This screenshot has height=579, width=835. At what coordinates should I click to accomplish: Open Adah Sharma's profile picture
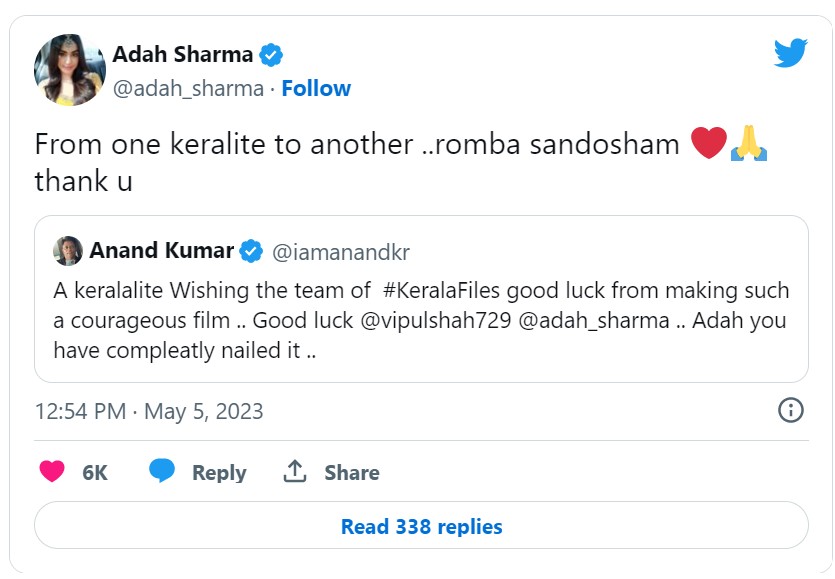click(x=70, y=70)
